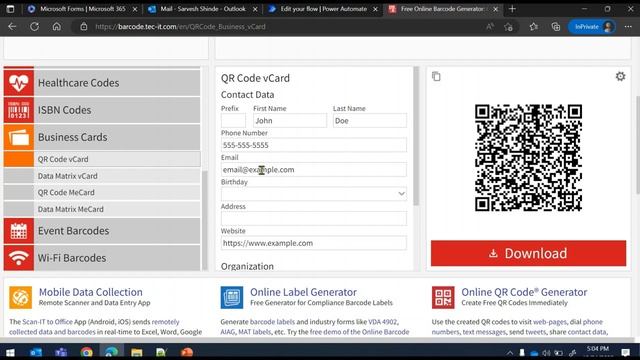Open Google Chrome from taskbar
This screenshot has width=640, height=360.
coord(87,352)
